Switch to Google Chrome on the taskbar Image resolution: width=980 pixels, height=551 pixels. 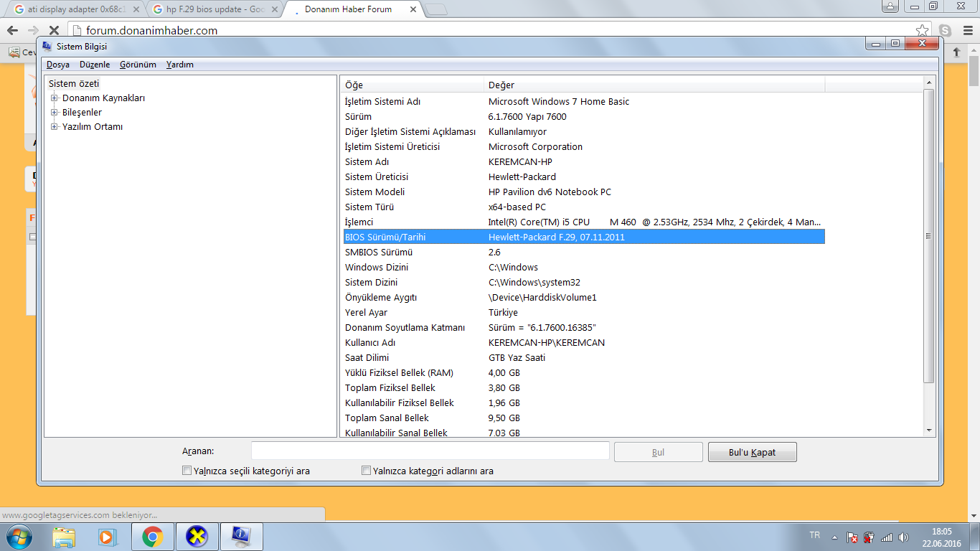click(x=152, y=537)
